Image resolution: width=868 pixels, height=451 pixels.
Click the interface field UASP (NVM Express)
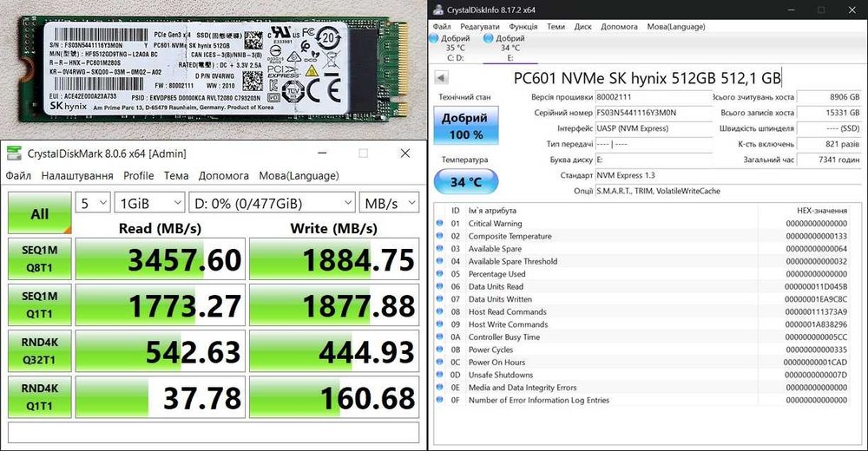[x=654, y=127]
